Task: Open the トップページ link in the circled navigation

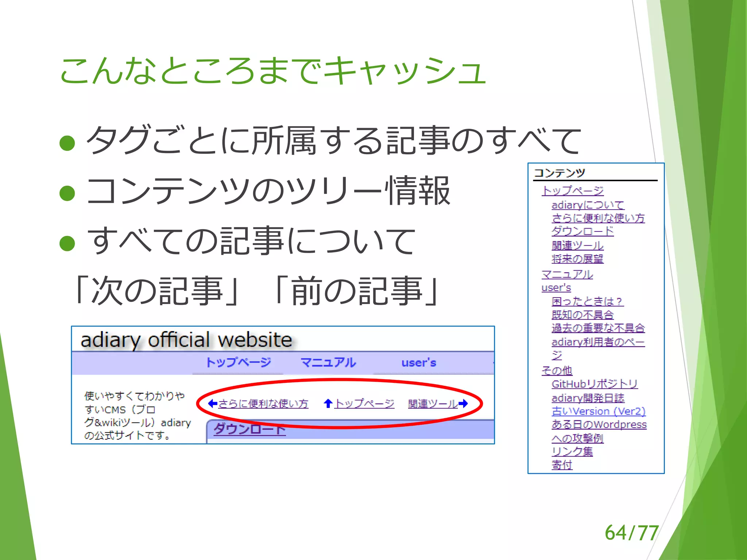Action: 364,403
